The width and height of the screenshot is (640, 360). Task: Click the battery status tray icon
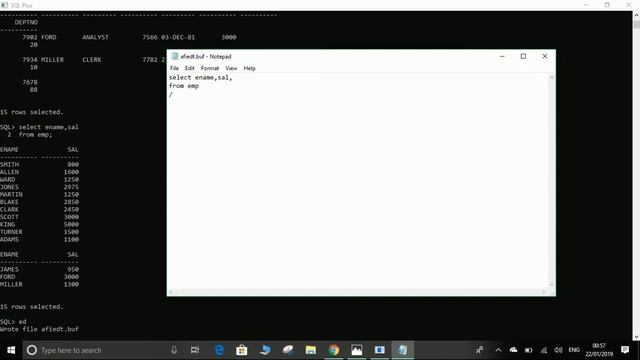pos(529,350)
